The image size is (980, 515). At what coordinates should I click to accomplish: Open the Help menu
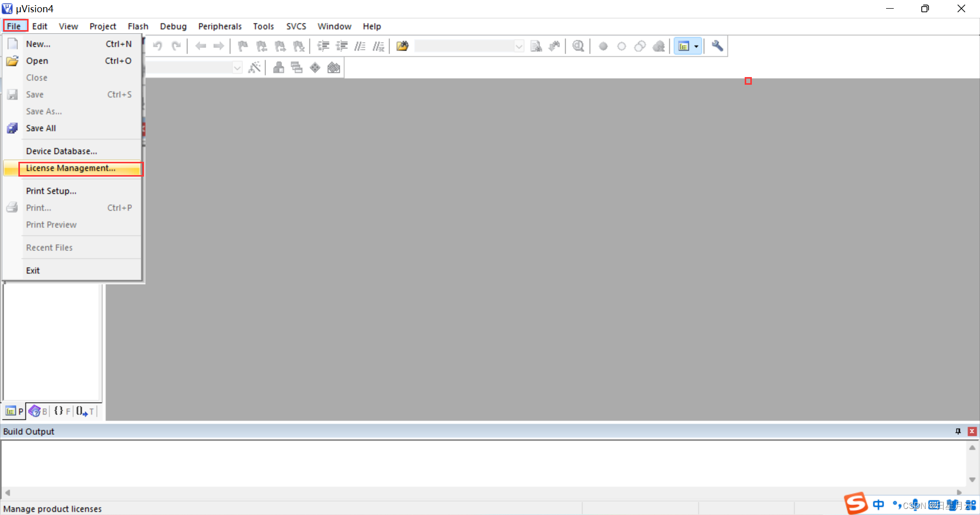click(372, 26)
